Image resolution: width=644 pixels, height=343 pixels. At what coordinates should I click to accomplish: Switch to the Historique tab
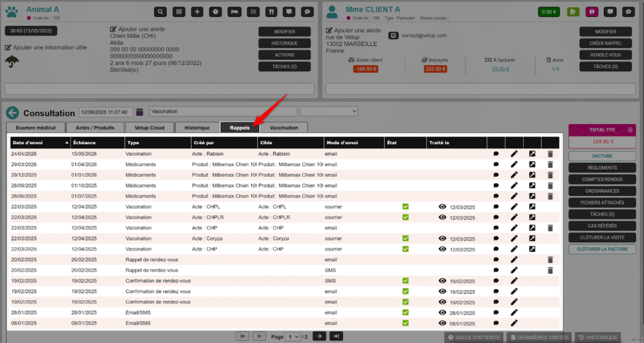[x=197, y=128]
